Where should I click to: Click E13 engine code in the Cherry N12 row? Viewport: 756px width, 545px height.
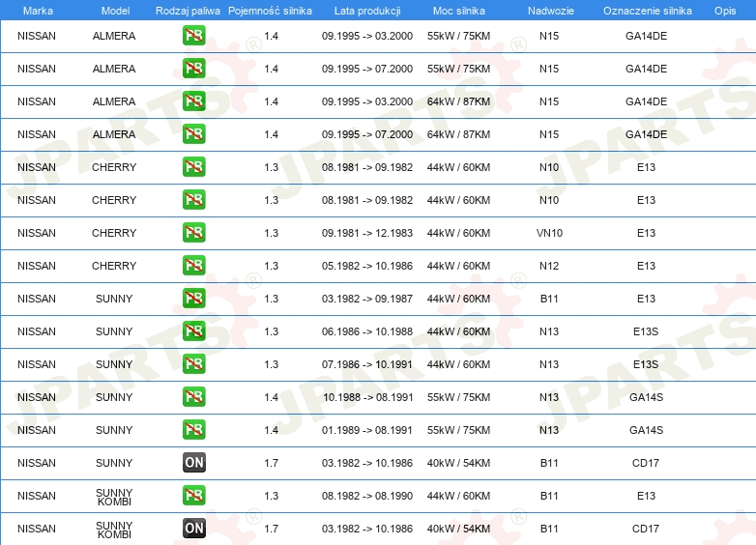pos(646,266)
